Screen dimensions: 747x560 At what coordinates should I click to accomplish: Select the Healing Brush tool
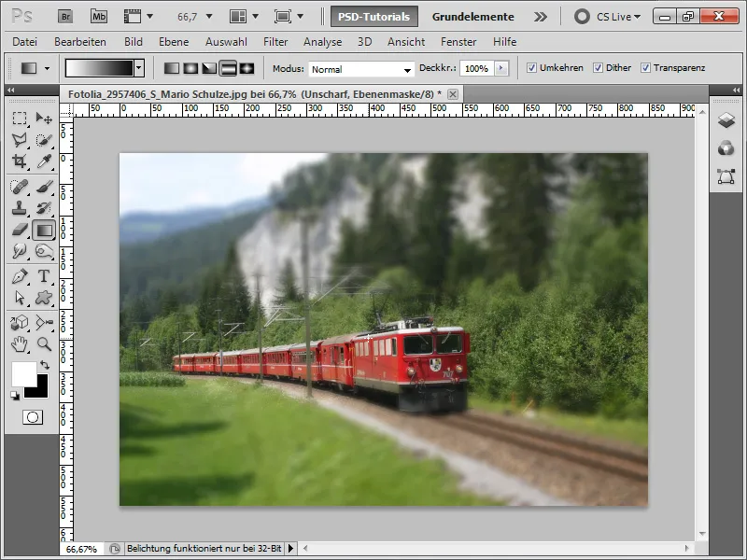coord(20,187)
